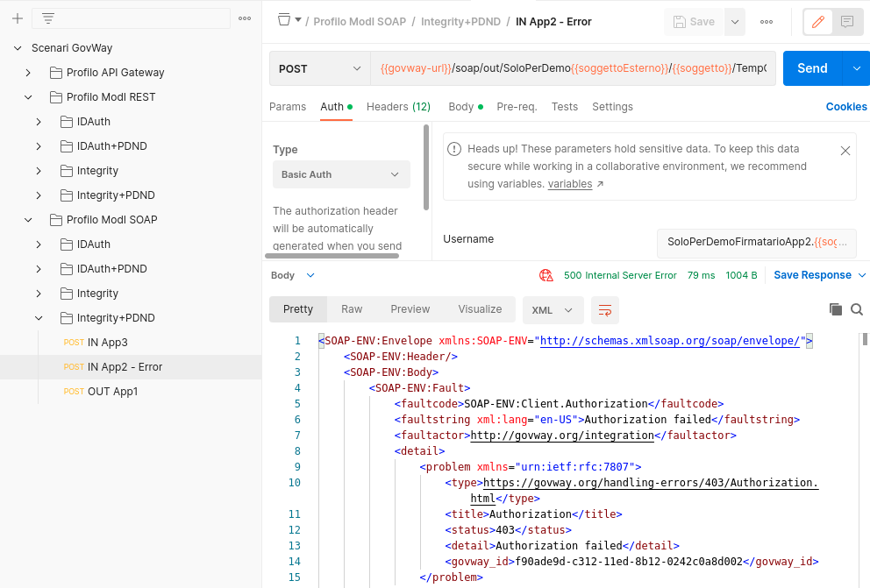Click Username input field

click(x=756, y=242)
